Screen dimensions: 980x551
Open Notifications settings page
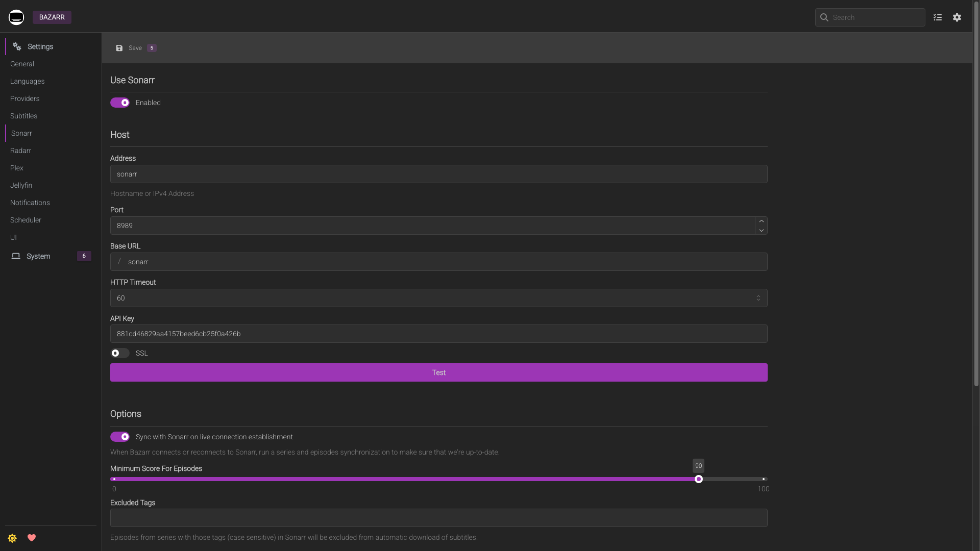tap(30, 203)
